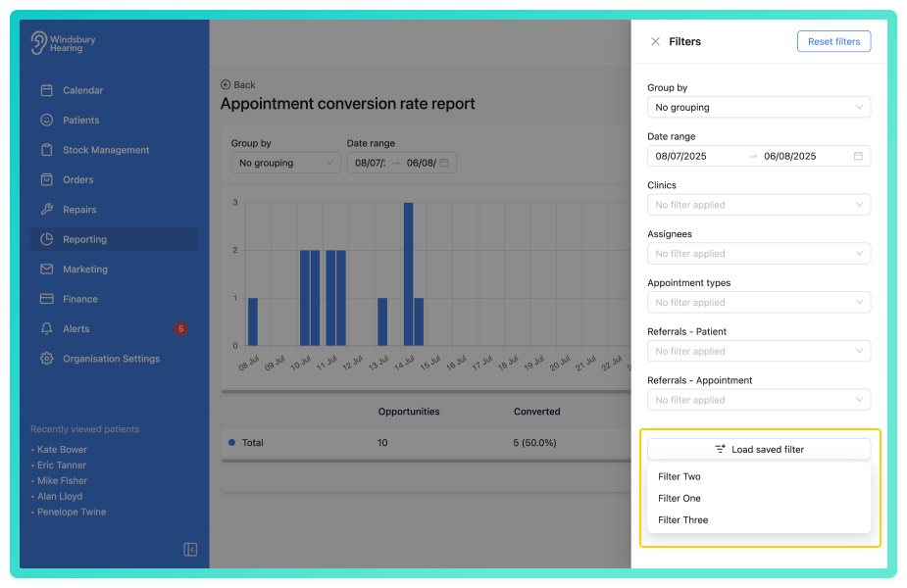Click the Stock Management clipboard icon

coord(46,150)
